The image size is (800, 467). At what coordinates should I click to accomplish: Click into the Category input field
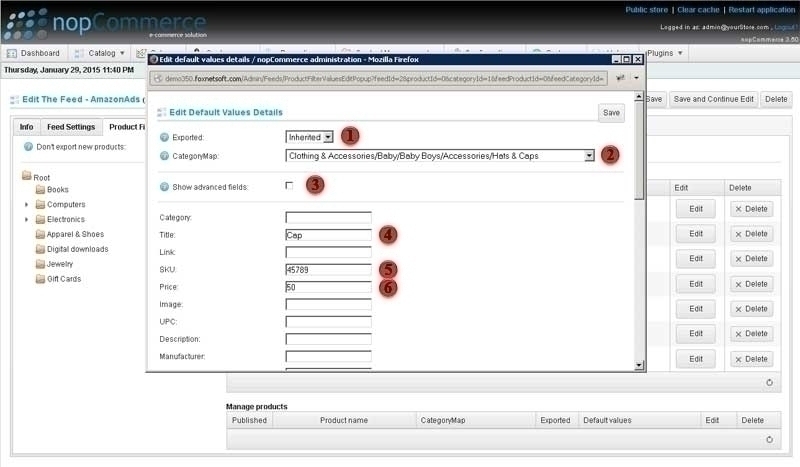click(329, 217)
